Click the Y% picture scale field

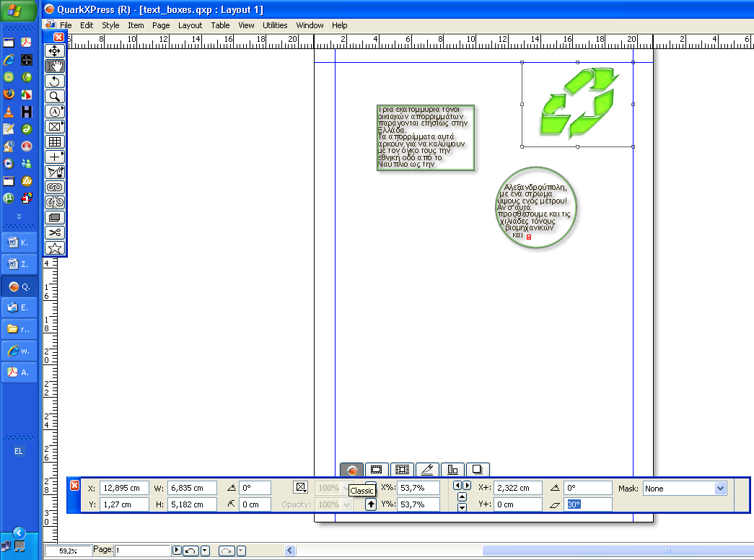tap(418, 504)
